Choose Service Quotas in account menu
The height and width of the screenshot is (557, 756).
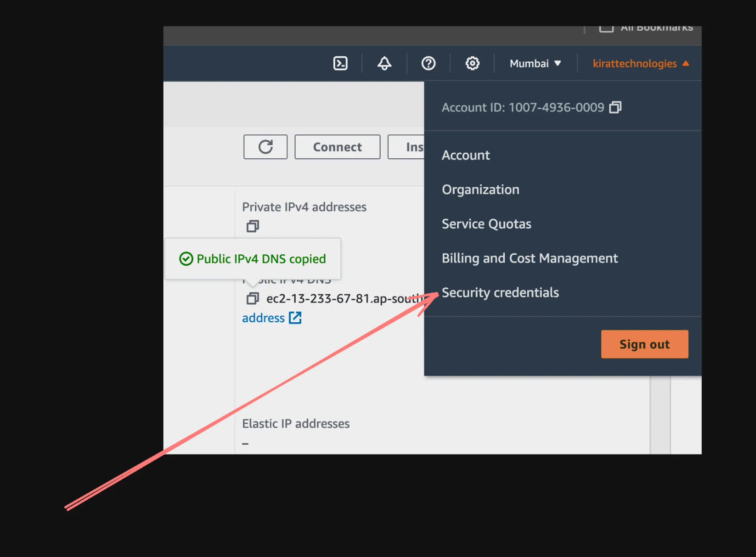click(486, 224)
